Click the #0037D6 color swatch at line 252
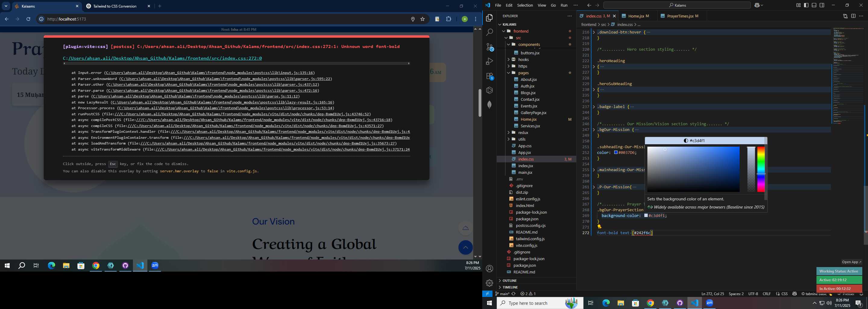 click(x=616, y=152)
